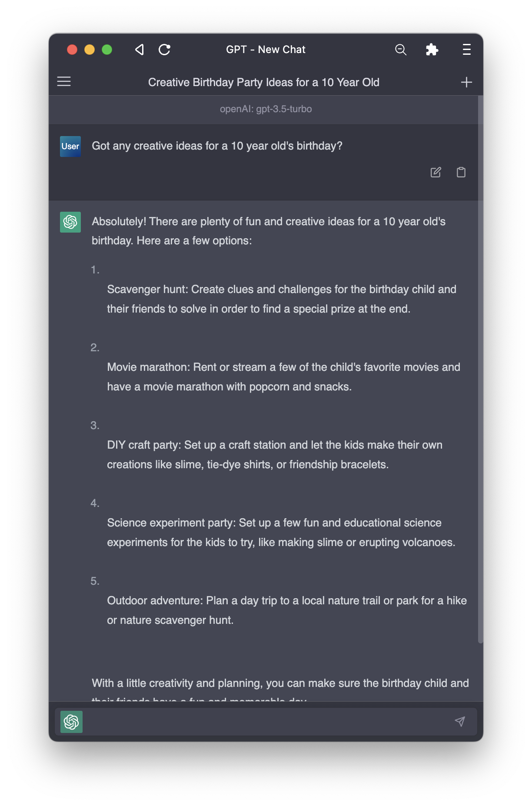Click the search magnifier in the title bar
This screenshot has width=532, height=806.
pyautogui.click(x=400, y=50)
